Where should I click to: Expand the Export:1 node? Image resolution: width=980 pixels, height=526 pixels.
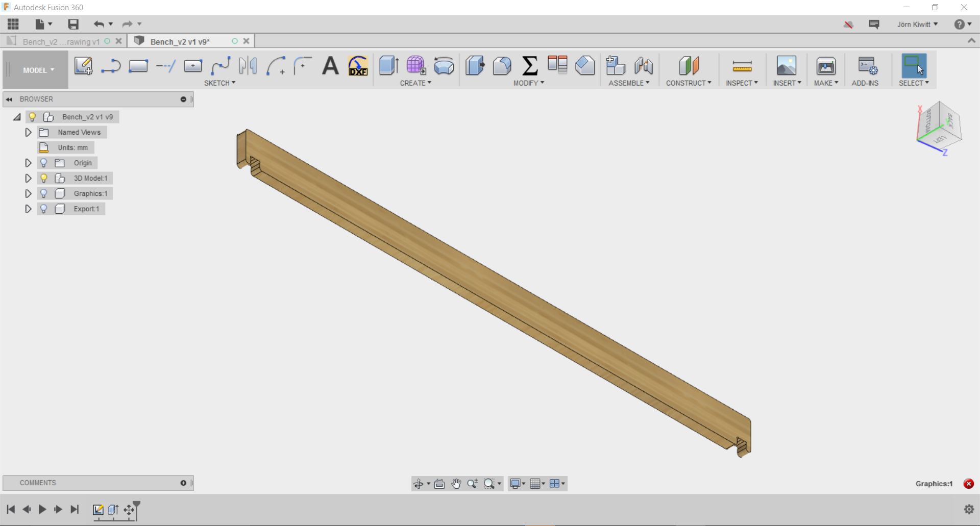click(x=28, y=209)
